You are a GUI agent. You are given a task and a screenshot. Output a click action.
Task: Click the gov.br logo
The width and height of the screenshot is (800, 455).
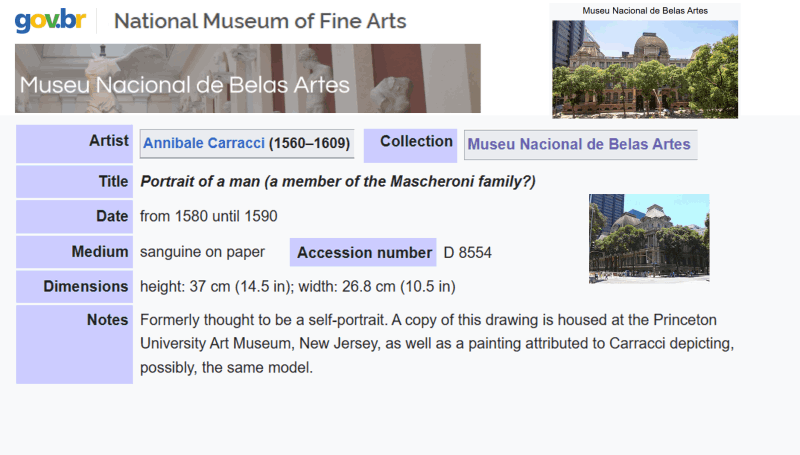click(50, 20)
